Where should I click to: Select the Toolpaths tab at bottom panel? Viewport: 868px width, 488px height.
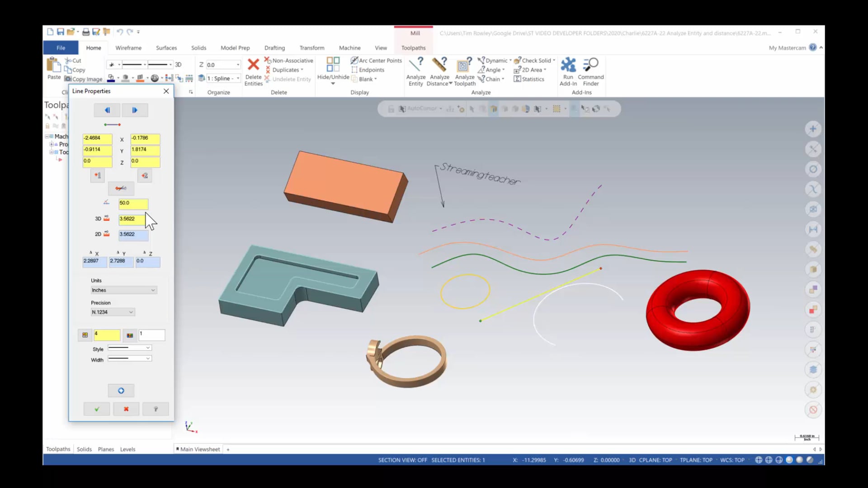[x=58, y=449]
